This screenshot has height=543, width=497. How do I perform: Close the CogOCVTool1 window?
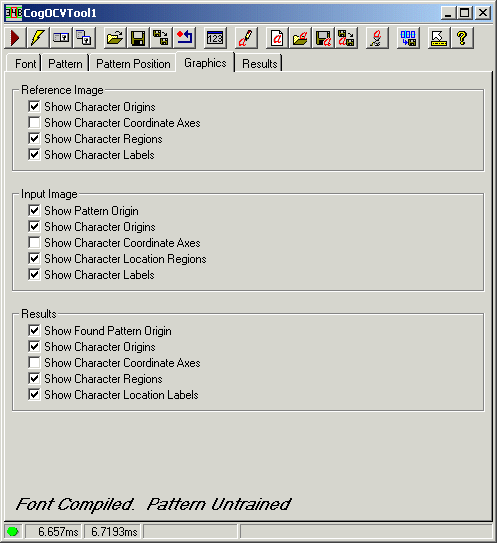482,13
